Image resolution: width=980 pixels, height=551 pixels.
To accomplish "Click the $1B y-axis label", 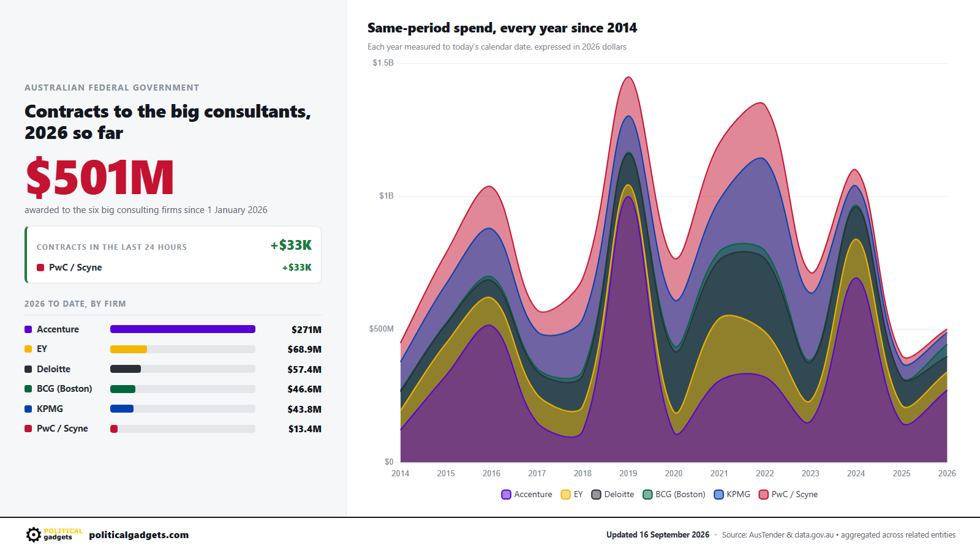I will [386, 196].
